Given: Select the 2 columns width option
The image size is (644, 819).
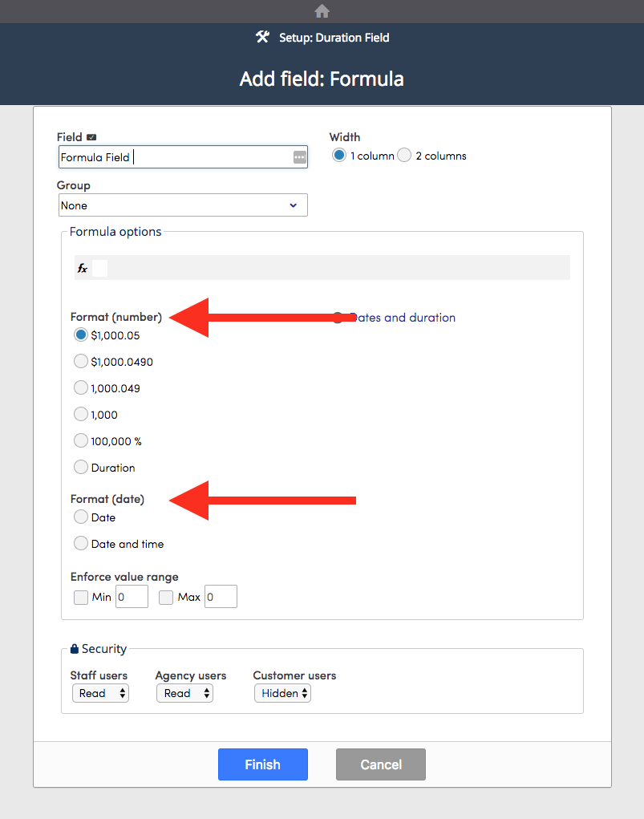Looking at the screenshot, I should (403, 155).
